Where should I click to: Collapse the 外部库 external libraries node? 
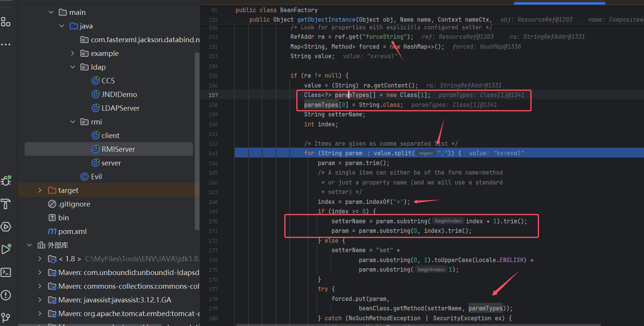(x=29, y=245)
